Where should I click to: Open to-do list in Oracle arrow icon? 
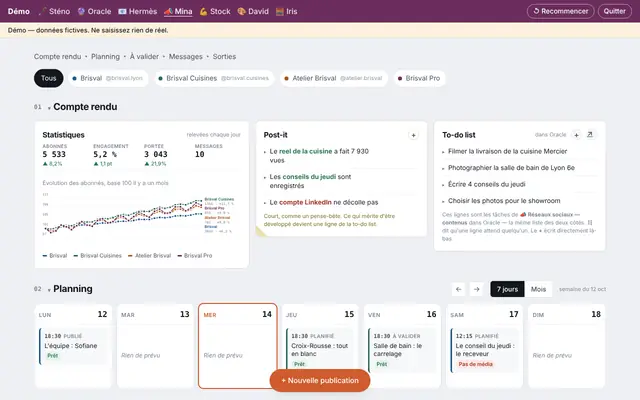(x=590, y=135)
